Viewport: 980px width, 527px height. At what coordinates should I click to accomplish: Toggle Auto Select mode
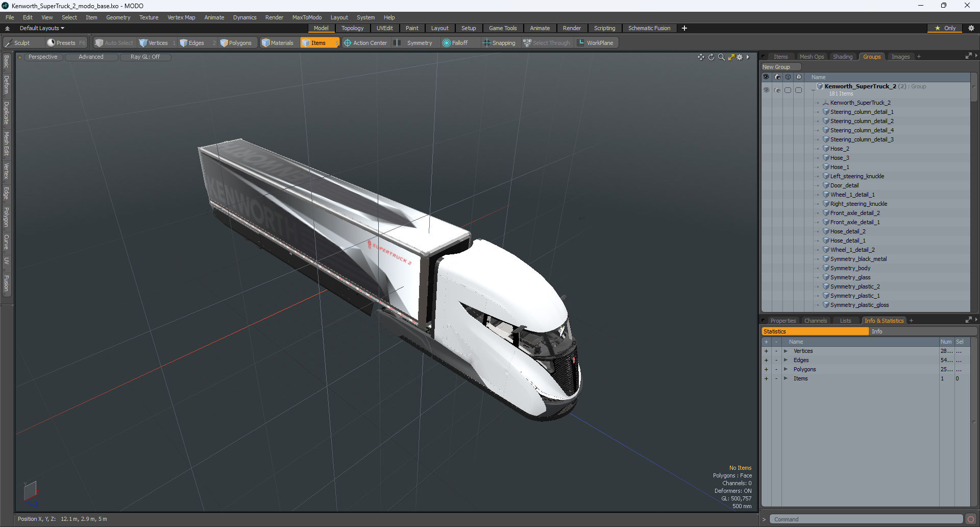[114, 43]
